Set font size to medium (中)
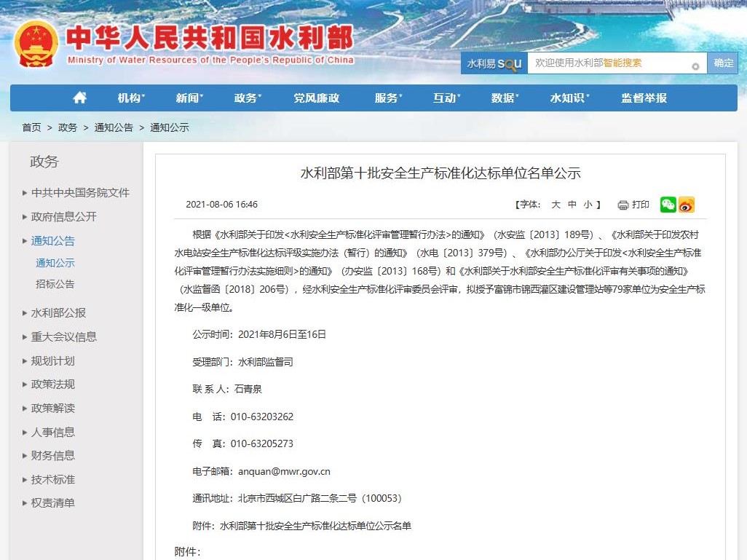 572,205
